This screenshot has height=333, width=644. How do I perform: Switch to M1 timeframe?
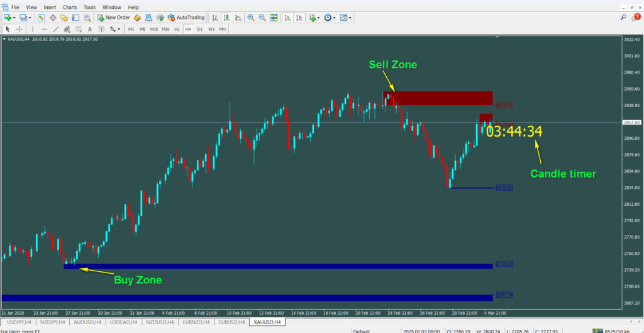point(131,29)
